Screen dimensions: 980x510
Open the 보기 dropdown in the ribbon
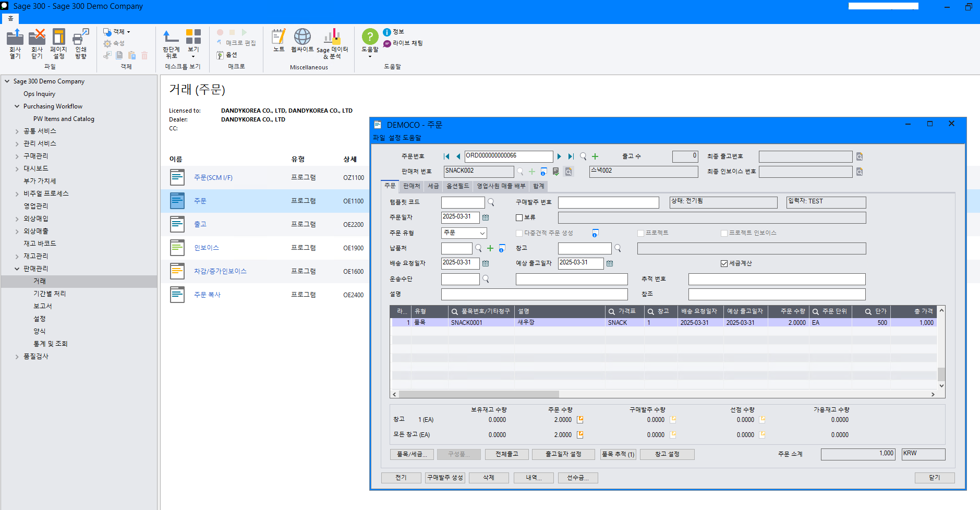(193, 43)
